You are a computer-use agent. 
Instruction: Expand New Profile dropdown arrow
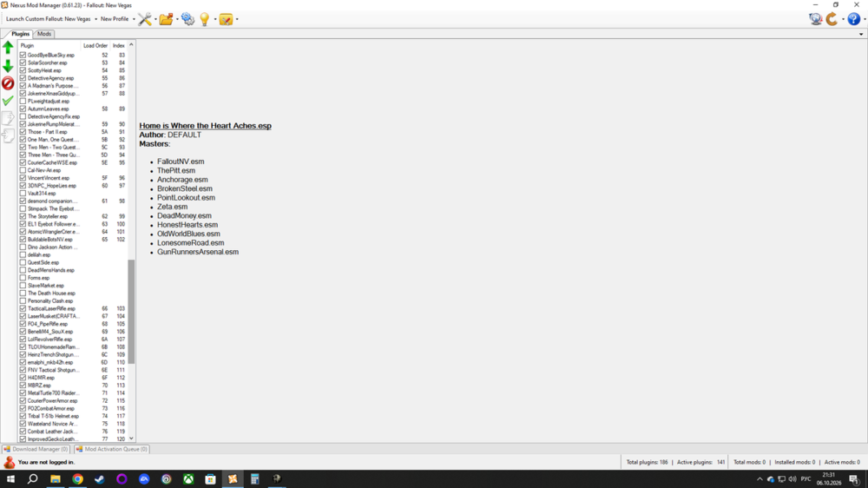point(134,19)
